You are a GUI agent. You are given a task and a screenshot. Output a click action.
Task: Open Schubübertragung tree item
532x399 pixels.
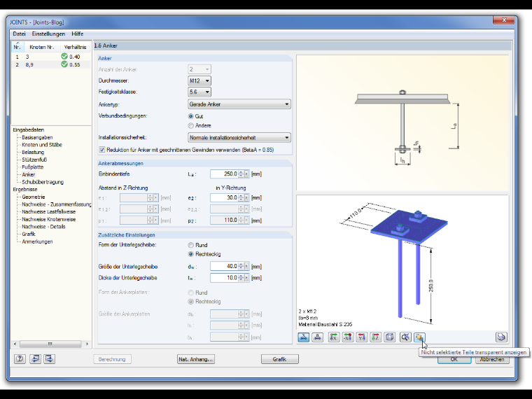coord(43,182)
